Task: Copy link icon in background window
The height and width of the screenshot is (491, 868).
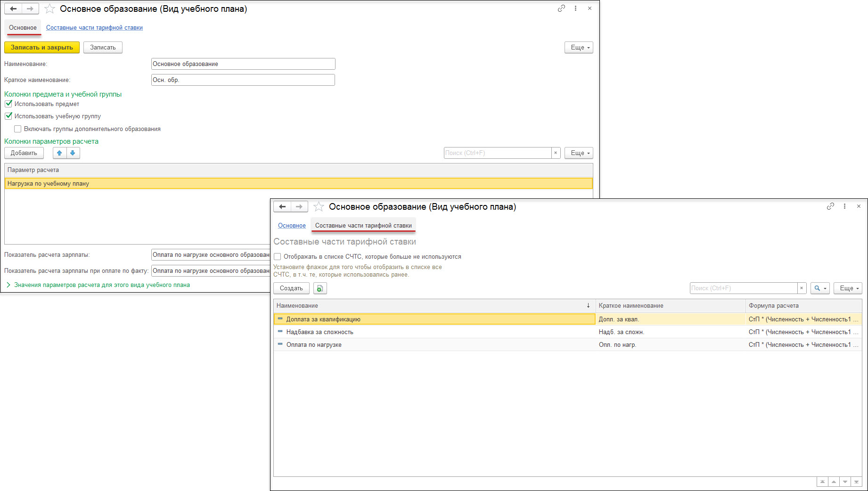Action: (561, 8)
